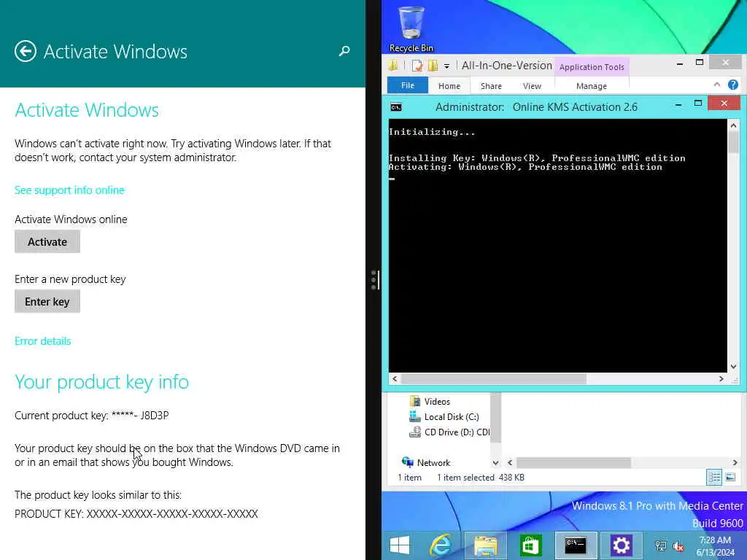Viewport: 747px width, 560px height.
Task: Open the Recycle Bin desktop icon
Action: [411, 28]
